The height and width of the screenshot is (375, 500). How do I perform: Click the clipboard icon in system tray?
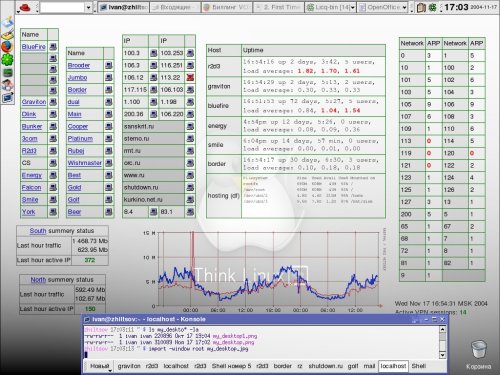(421, 7)
